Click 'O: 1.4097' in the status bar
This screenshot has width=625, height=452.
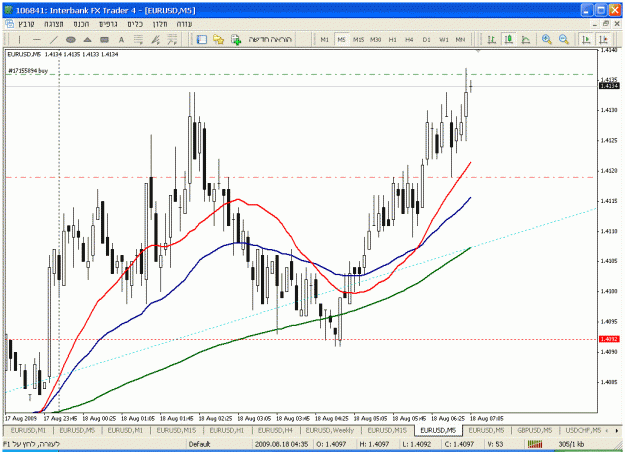tap(331, 444)
